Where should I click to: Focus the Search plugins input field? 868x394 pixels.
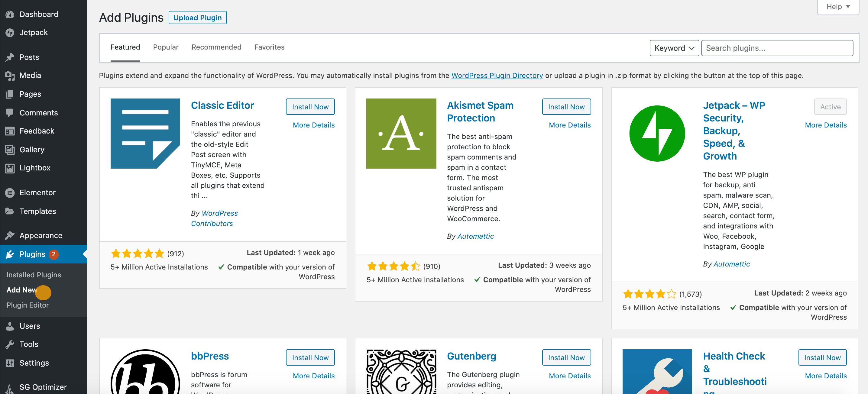(777, 48)
